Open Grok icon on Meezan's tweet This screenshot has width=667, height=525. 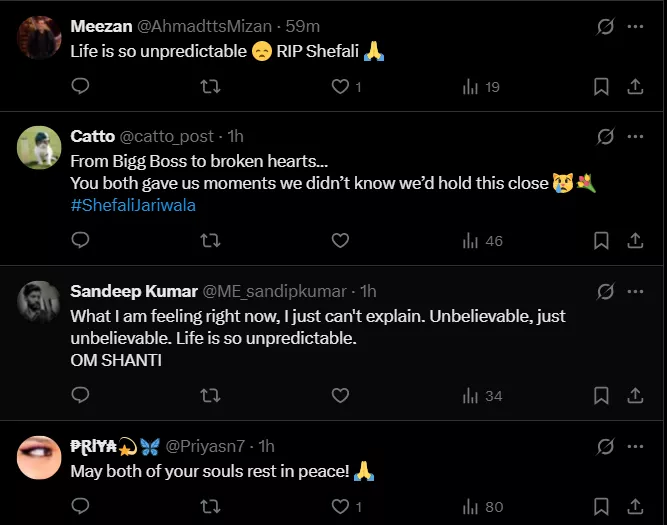click(x=605, y=27)
